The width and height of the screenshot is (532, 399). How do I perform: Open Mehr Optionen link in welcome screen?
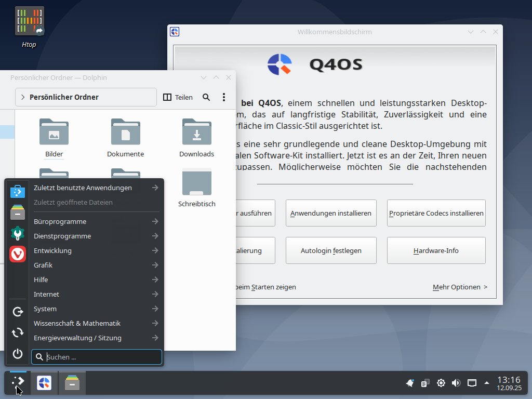tap(460, 287)
